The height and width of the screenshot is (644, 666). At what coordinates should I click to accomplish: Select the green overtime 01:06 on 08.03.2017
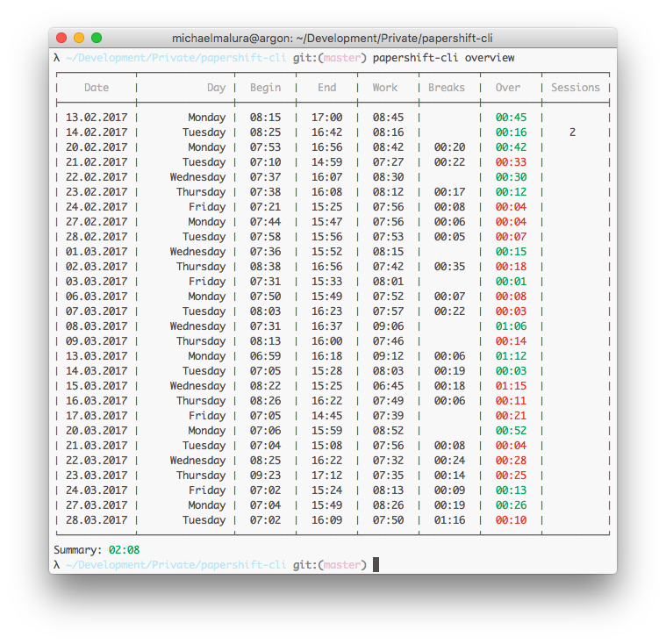click(x=511, y=326)
